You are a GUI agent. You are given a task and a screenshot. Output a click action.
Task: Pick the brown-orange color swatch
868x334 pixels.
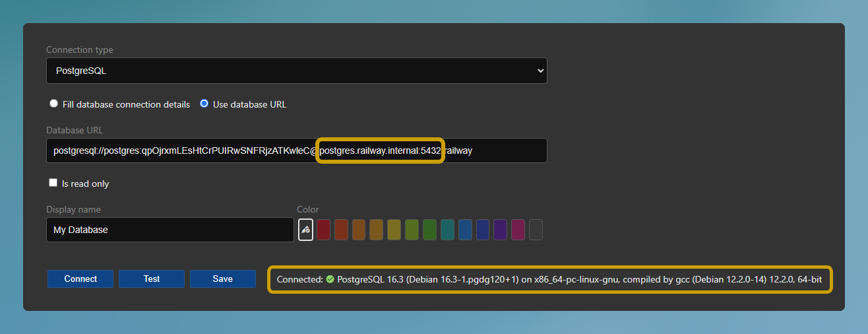point(359,230)
